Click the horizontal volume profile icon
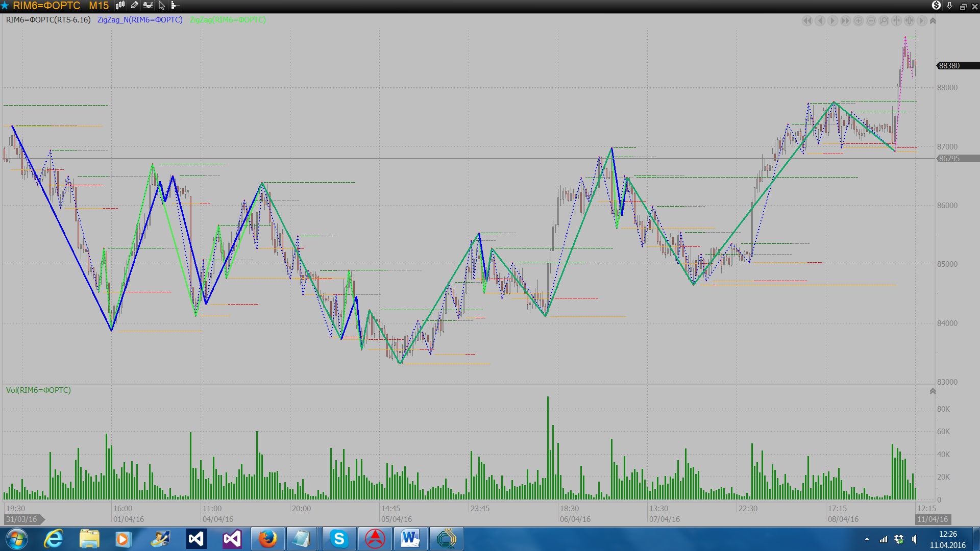980x551 pixels. point(175,6)
